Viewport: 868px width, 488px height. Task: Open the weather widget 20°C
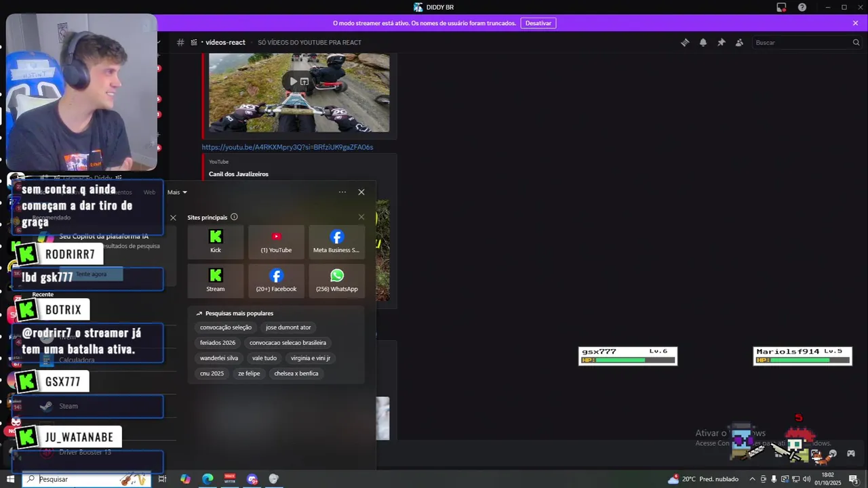(x=703, y=479)
